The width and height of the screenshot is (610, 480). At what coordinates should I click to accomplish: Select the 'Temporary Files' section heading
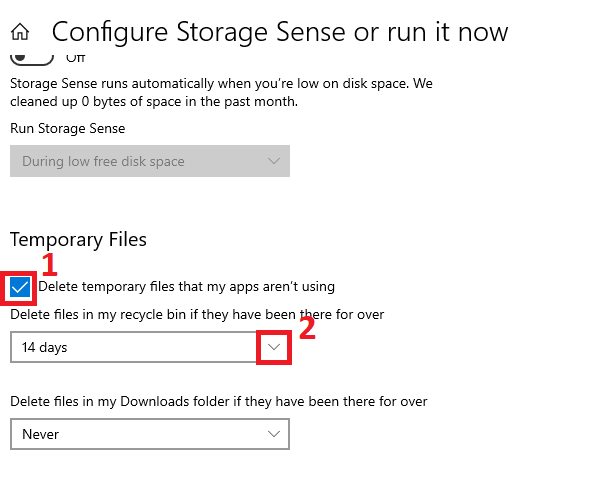click(78, 240)
